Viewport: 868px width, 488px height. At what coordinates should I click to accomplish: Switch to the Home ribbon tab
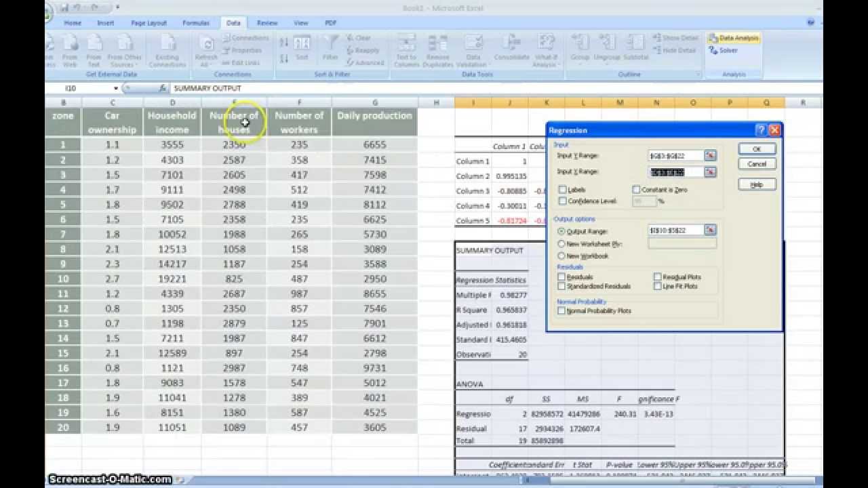pos(73,23)
